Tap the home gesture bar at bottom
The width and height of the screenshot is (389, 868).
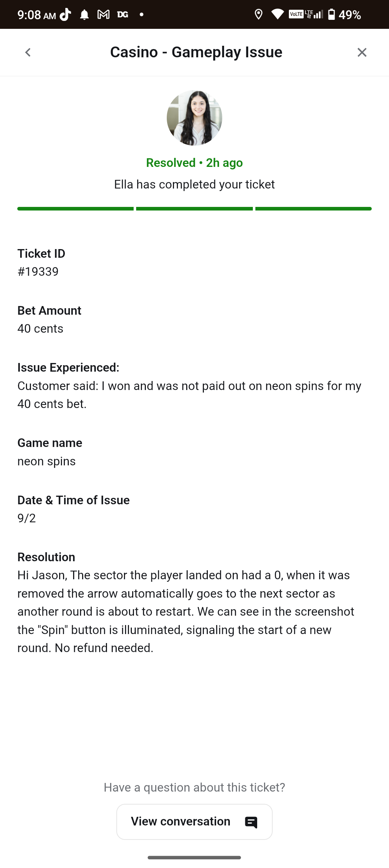click(194, 858)
